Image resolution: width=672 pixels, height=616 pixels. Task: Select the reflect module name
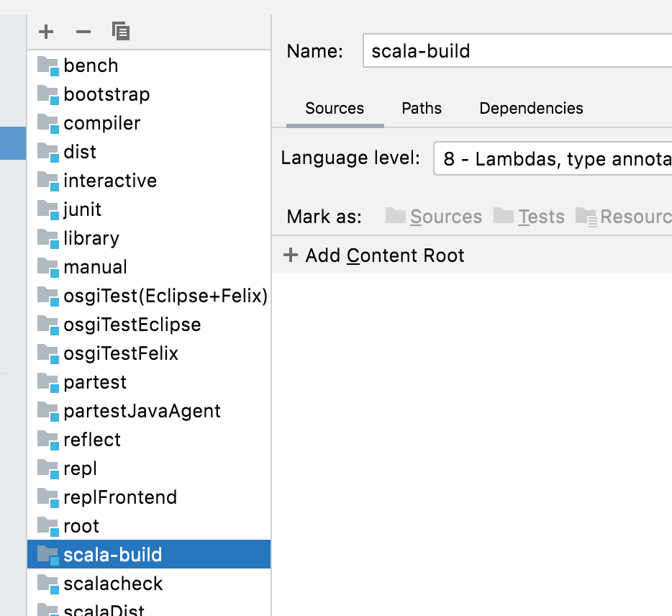(92, 440)
